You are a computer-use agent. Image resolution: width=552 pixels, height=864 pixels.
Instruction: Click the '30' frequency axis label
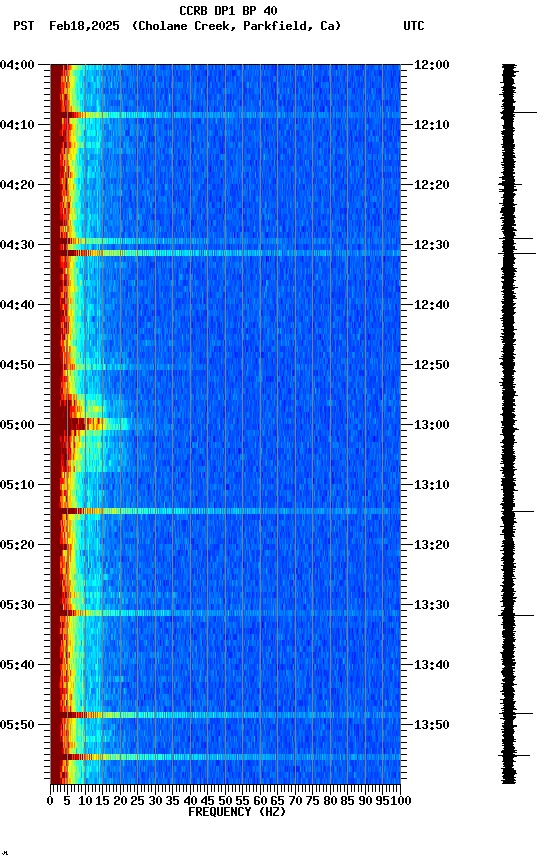(x=155, y=801)
